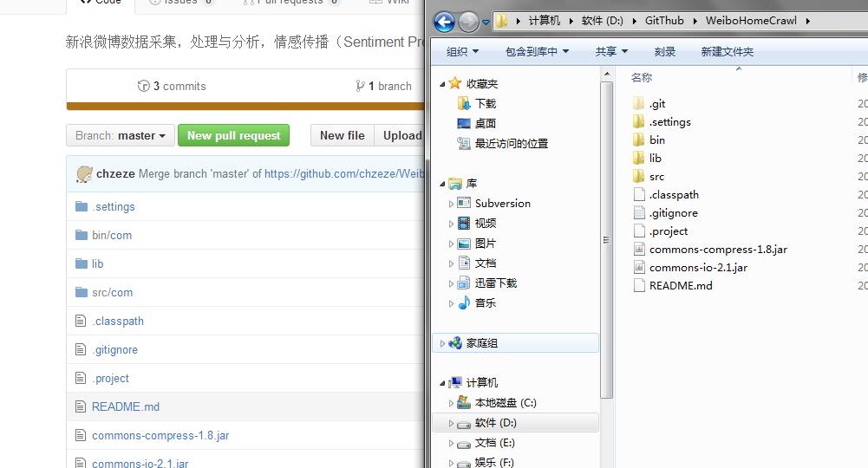Select the 音乐 music library icon
Image resolution: width=868 pixels, height=468 pixels.
[464, 302]
